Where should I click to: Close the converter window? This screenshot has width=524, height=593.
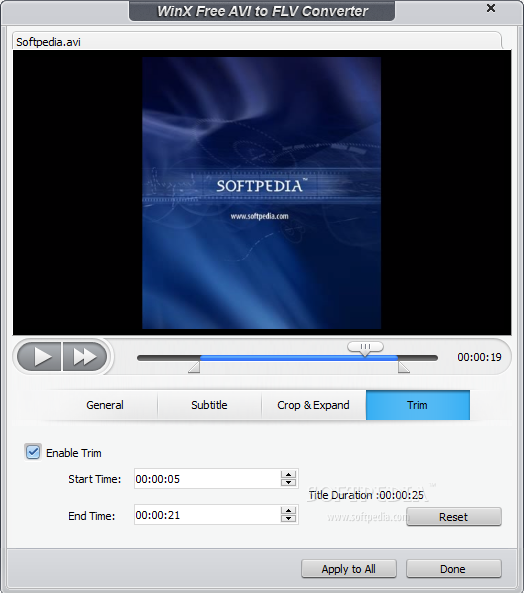click(491, 8)
